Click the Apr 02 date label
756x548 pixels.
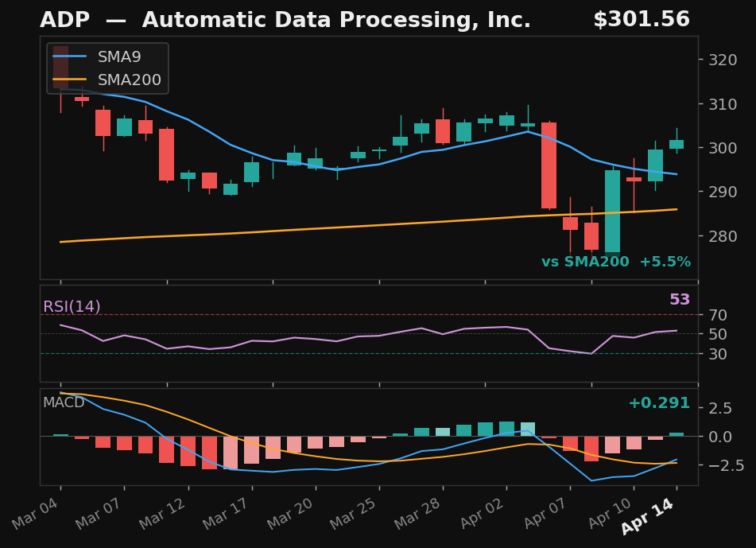pyautogui.click(x=483, y=513)
